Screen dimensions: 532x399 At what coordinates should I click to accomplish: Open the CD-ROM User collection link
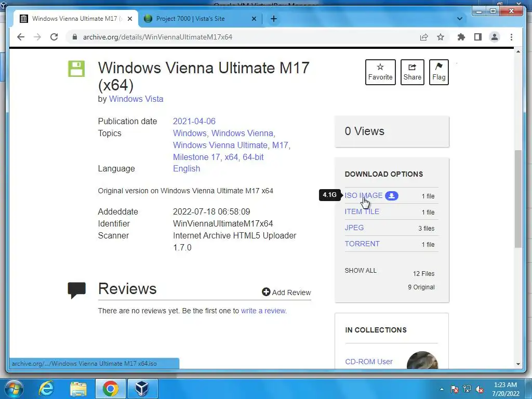(369, 362)
